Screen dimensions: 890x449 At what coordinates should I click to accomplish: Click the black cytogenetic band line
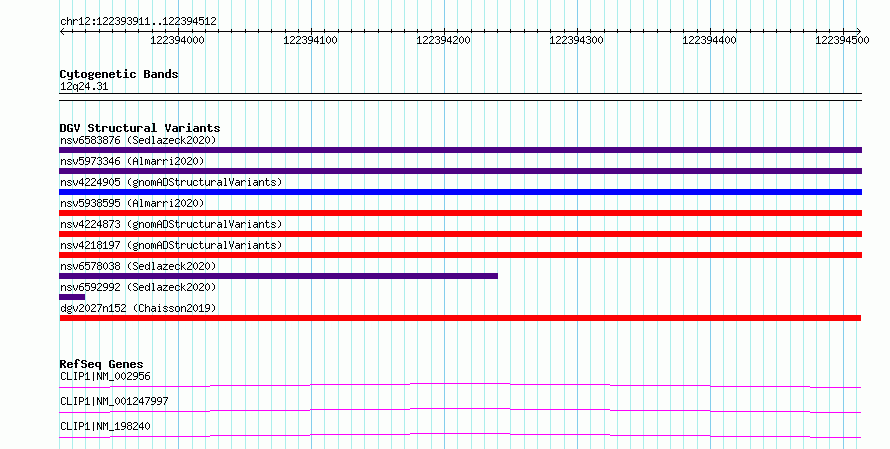(460, 97)
